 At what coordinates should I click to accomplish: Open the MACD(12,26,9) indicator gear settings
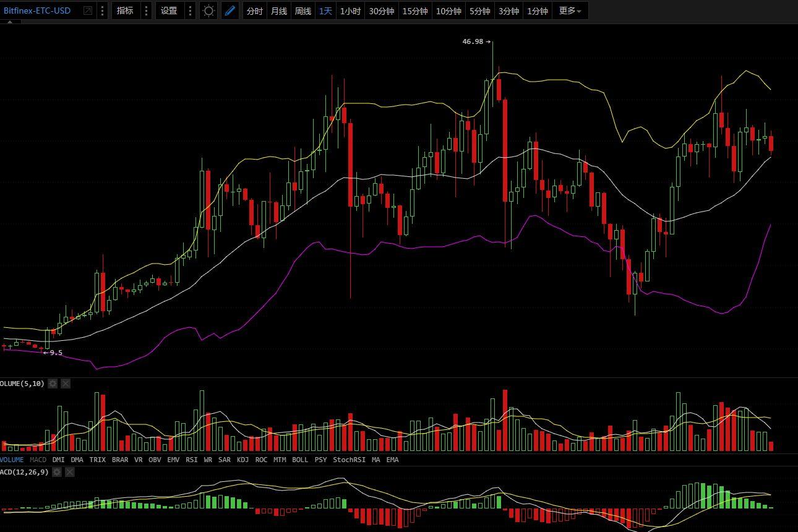point(57,472)
